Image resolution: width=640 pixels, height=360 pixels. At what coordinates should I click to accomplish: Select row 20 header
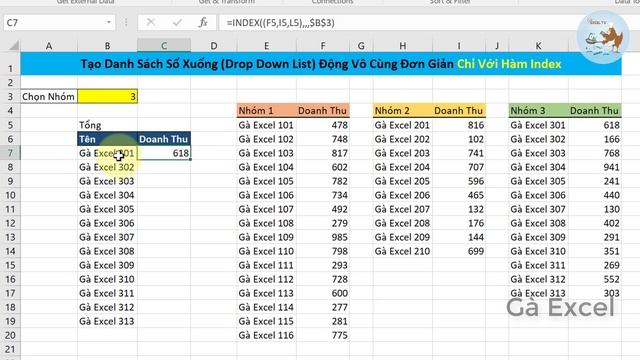point(10,335)
